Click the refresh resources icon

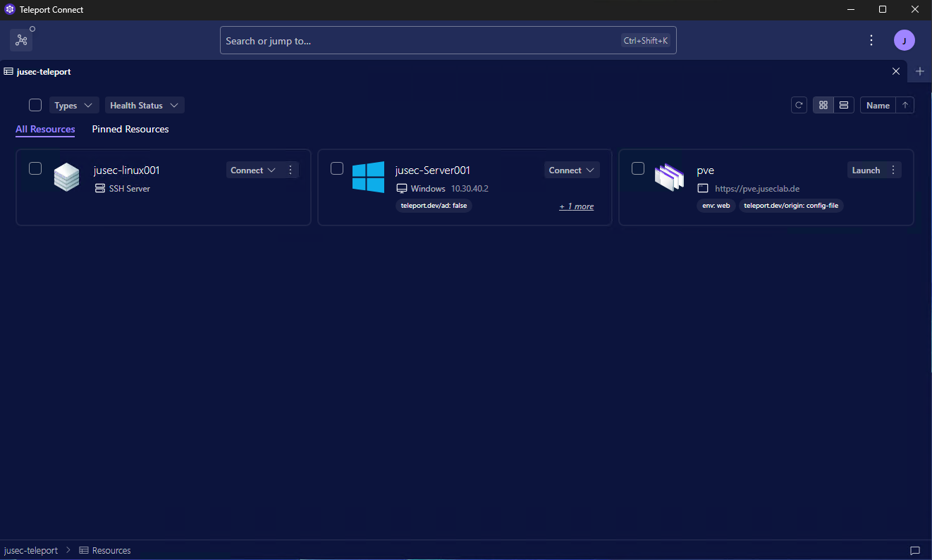(799, 105)
